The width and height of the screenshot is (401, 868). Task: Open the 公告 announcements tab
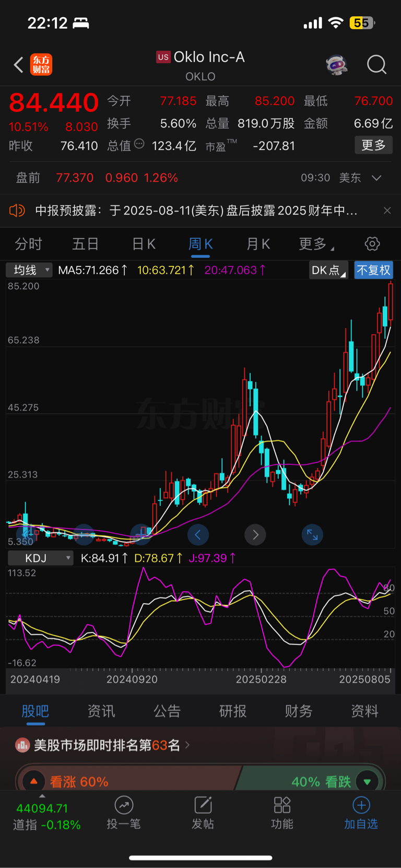point(167,711)
